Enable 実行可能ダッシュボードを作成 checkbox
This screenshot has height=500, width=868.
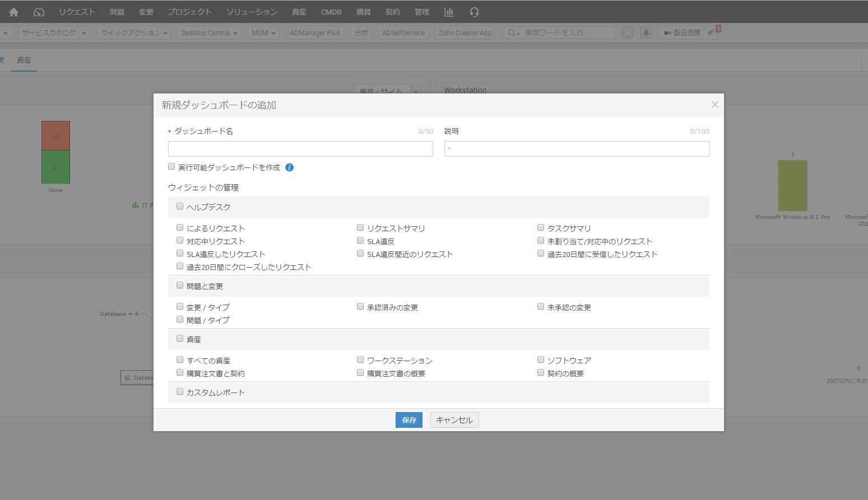[171, 167]
